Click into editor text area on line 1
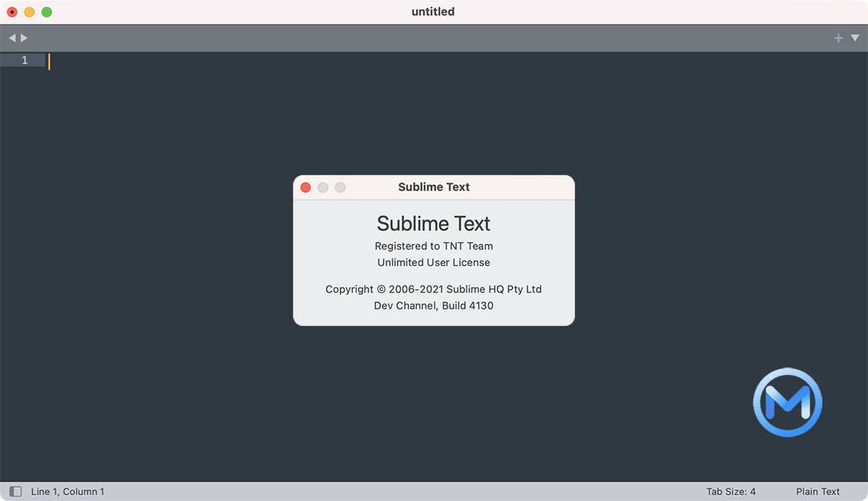This screenshot has height=501, width=868. click(x=456, y=61)
